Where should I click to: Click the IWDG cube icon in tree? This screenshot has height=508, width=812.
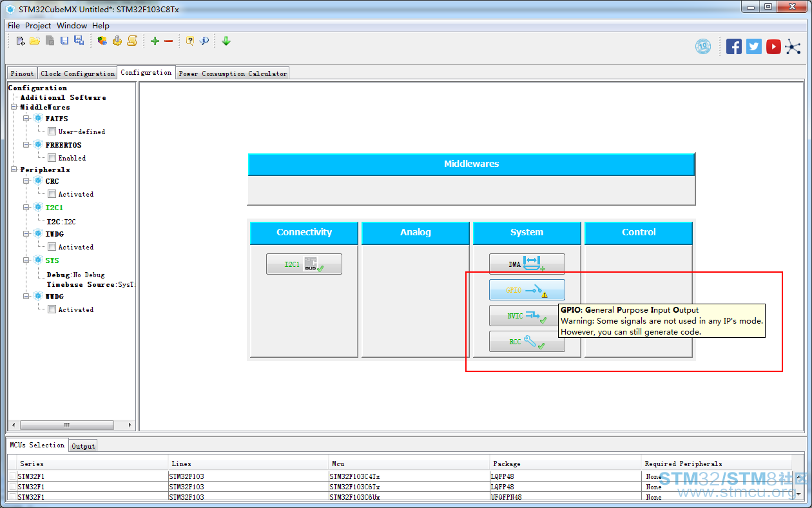[x=38, y=234]
